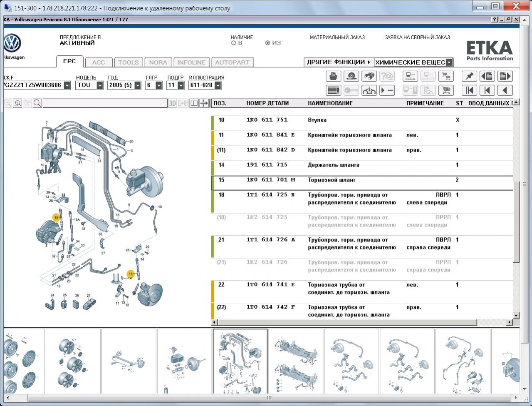Click the НАИМЕНОВАНИЕ column header
Image resolution: width=532 pixels, height=406 pixels.
(x=330, y=103)
